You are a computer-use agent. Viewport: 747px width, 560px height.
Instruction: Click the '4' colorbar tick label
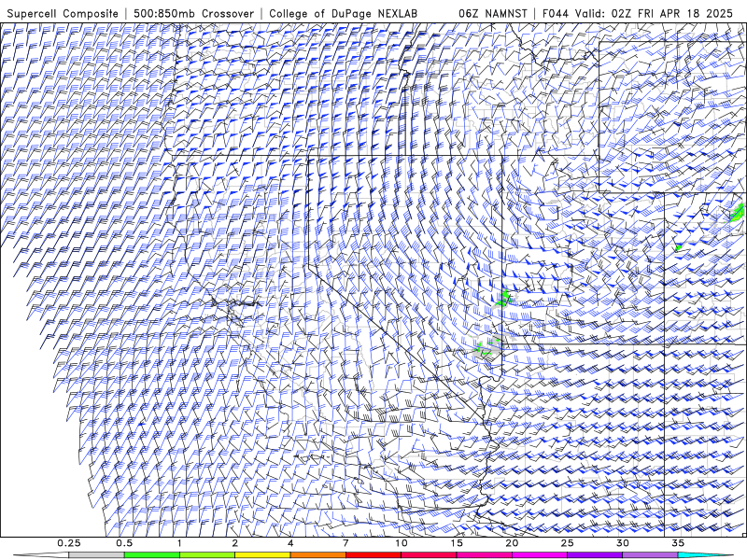point(290,543)
